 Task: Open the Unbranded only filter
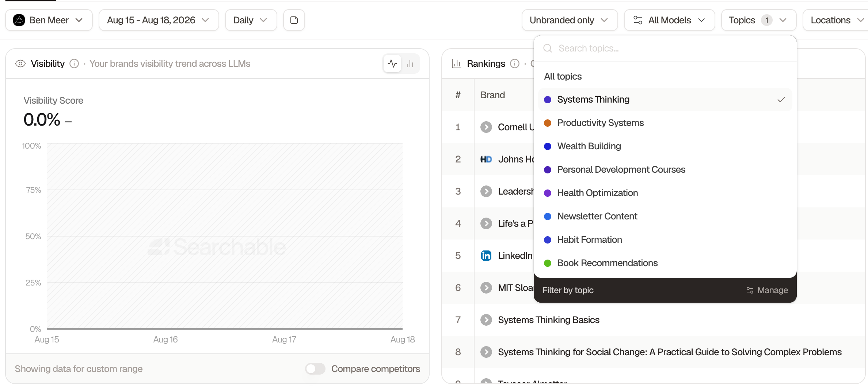click(570, 20)
